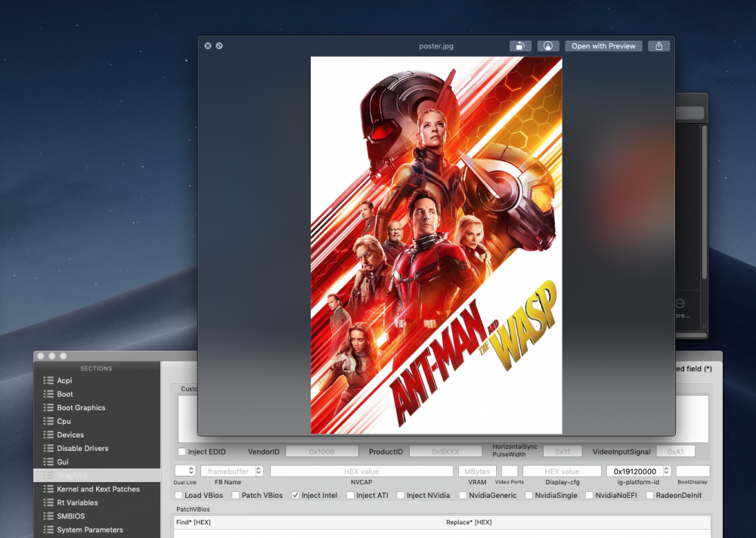Enable Patch VBios checkbox

point(236,495)
